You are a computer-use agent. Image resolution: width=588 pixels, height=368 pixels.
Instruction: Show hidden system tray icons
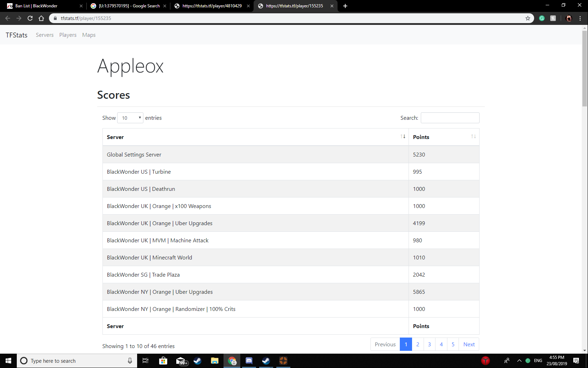tap(519, 361)
